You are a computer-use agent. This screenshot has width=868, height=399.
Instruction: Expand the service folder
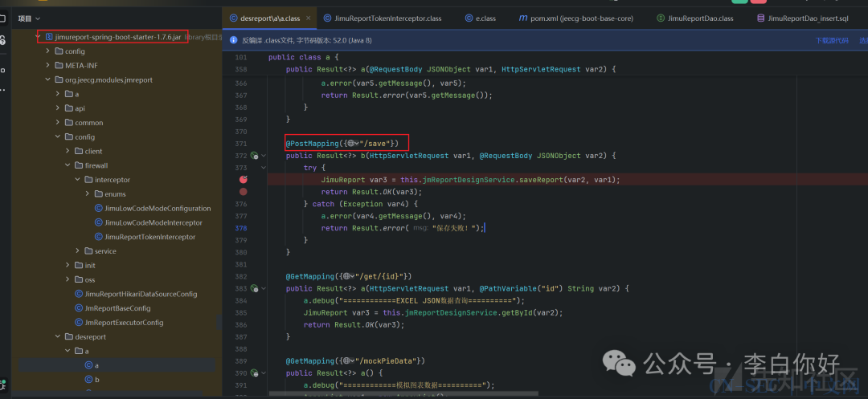[77, 251]
